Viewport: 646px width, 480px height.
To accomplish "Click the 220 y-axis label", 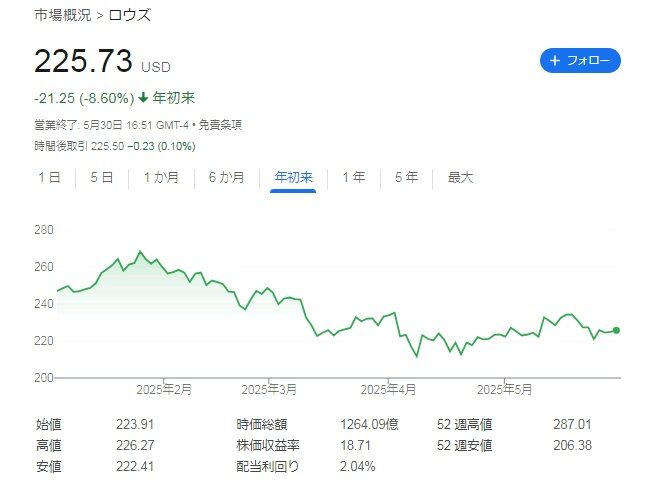I will (44, 341).
